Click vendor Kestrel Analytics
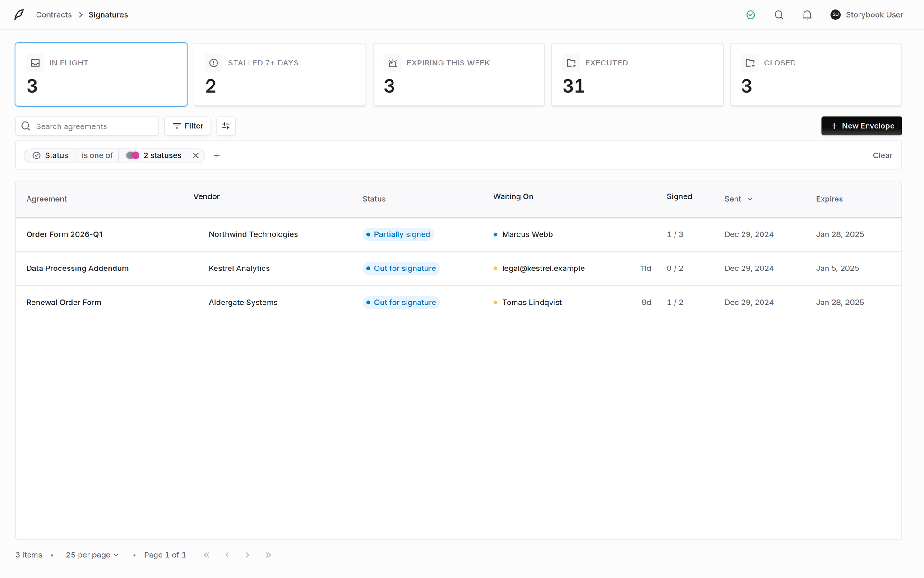 tap(239, 268)
